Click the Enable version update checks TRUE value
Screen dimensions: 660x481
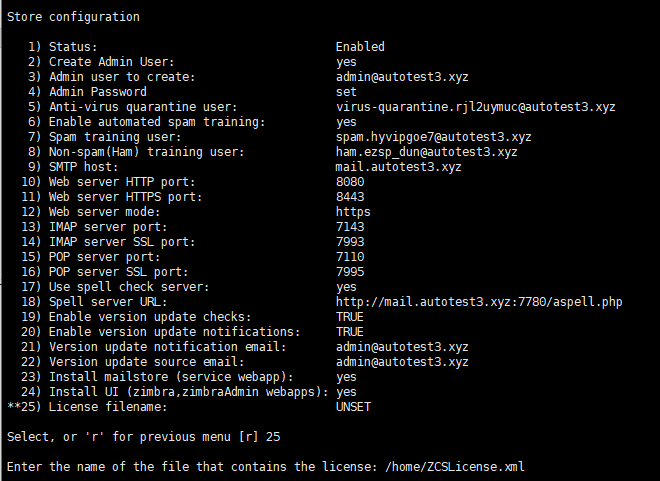click(x=350, y=317)
